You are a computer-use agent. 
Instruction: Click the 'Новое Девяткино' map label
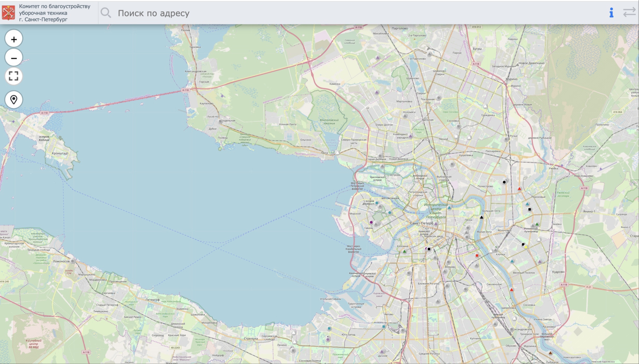531,63
